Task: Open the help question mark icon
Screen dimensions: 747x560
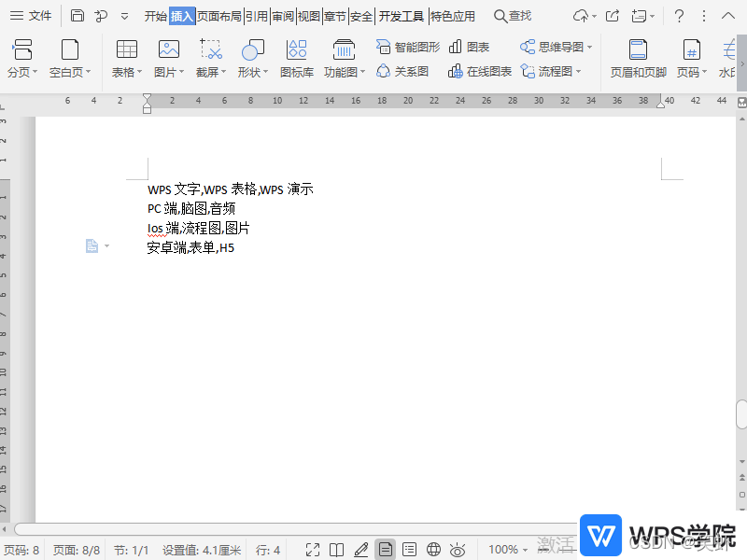Action: pyautogui.click(x=680, y=16)
